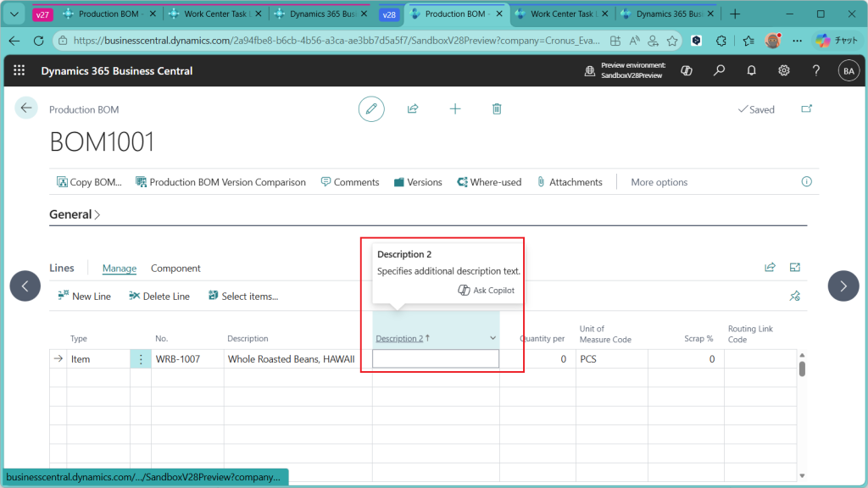
Task: Toggle pin on Lines action bar
Action: tap(794, 297)
